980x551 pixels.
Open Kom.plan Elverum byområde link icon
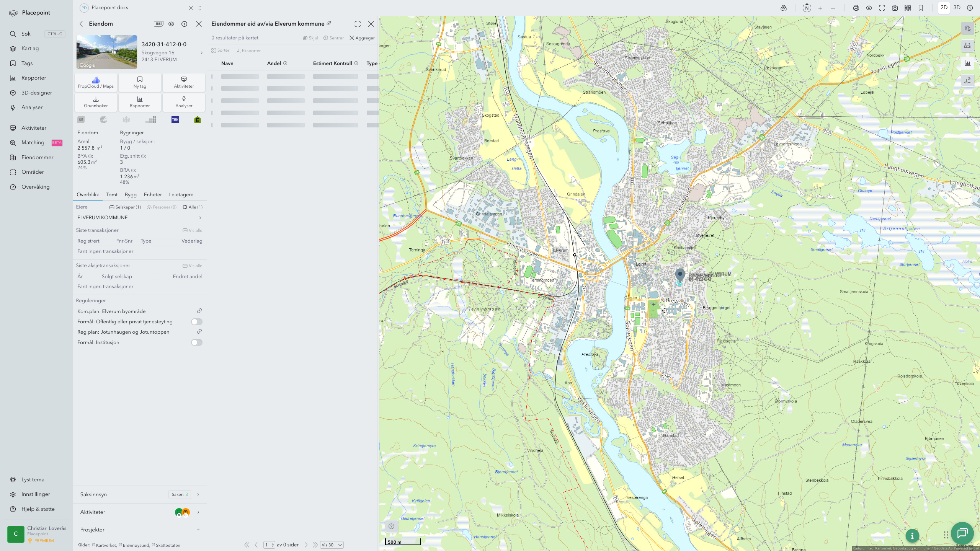pyautogui.click(x=199, y=311)
